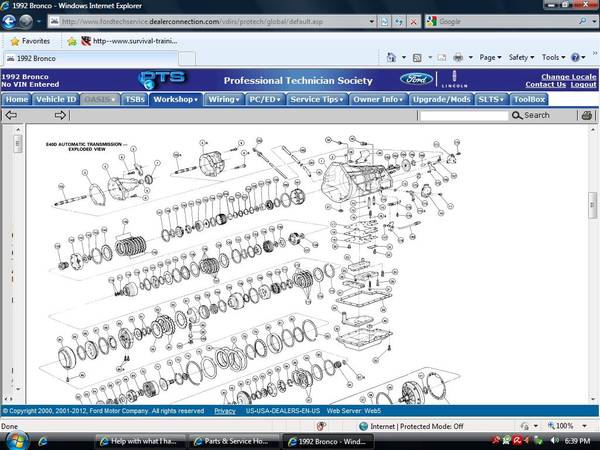Viewport: 600px width, 450px height.
Task: Click Internet Protected Mode status text
Action: pos(417,426)
